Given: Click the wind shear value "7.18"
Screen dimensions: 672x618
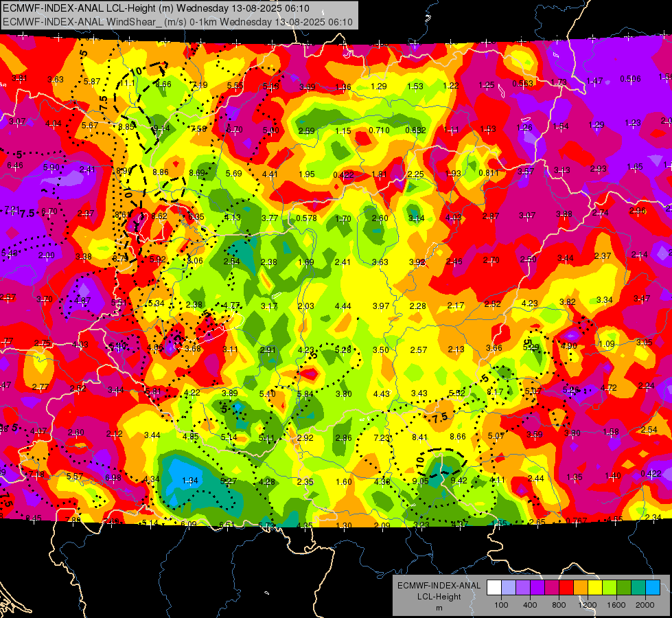Looking at the screenshot, I should pos(36,474).
